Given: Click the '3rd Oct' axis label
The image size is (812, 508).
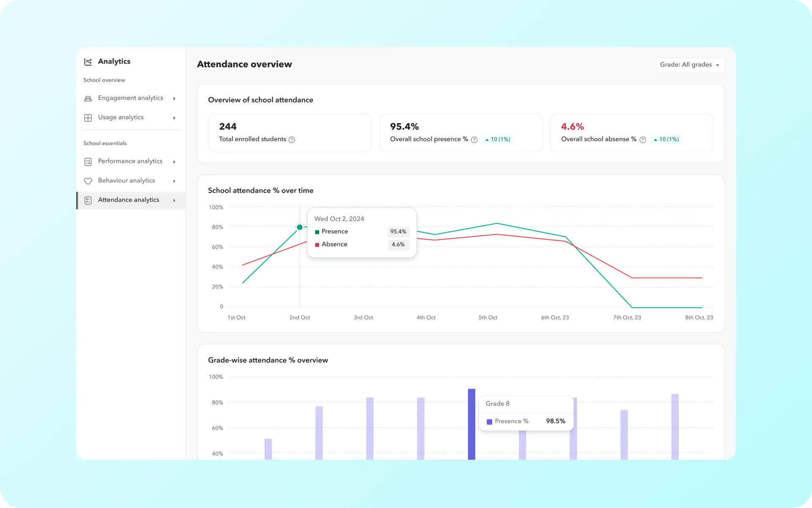Looking at the screenshot, I should click(363, 317).
